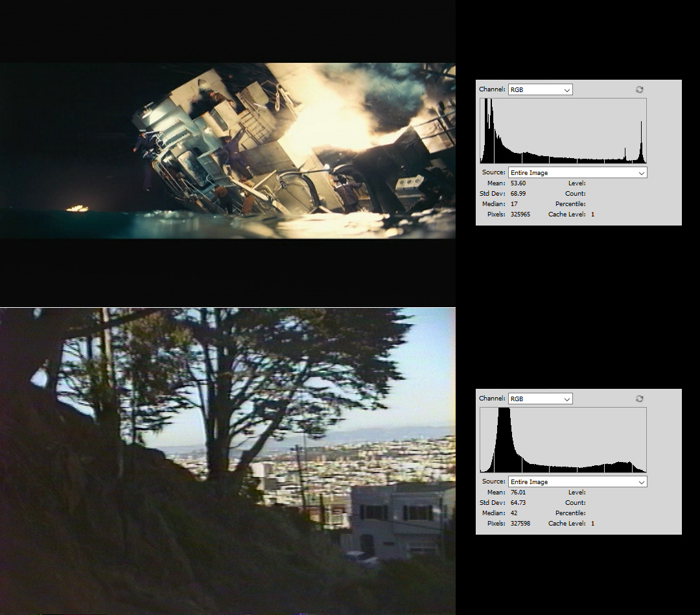Click the Pixels value 327598
Image resolution: width=700 pixels, height=615 pixels.
pyautogui.click(x=520, y=524)
